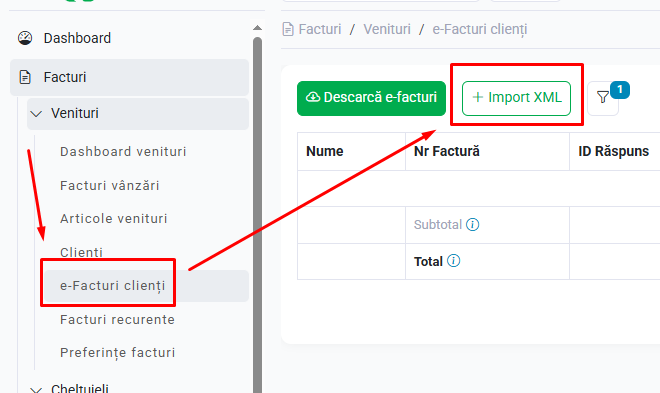Click the Subtotal info icon
The image size is (660, 393).
pyautogui.click(x=472, y=225)
